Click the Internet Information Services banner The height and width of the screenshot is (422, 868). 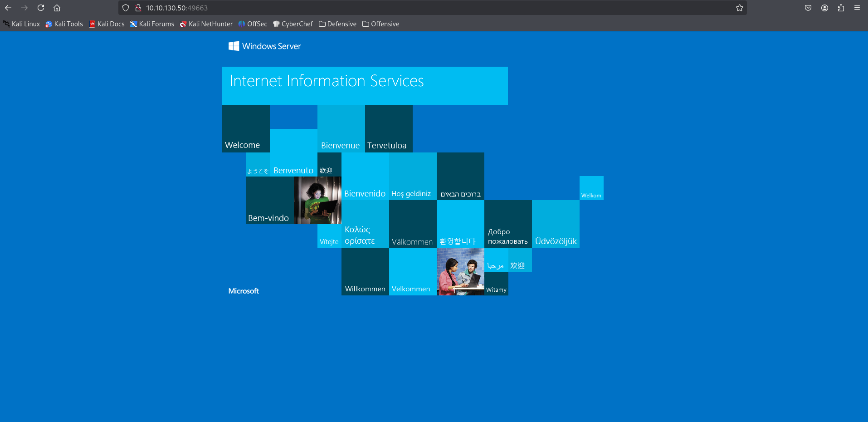point(365,85)
